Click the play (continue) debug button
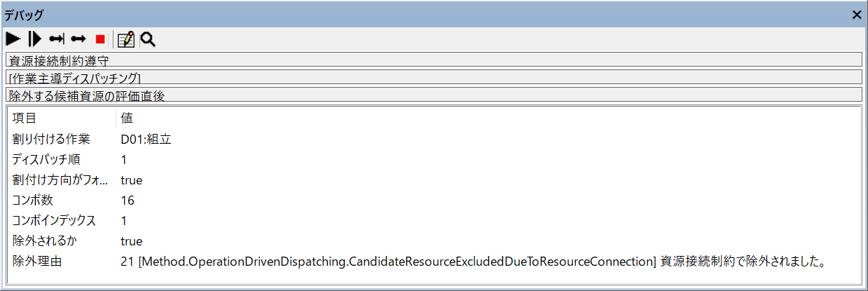868x291 pixels. [x=13, y=39]
